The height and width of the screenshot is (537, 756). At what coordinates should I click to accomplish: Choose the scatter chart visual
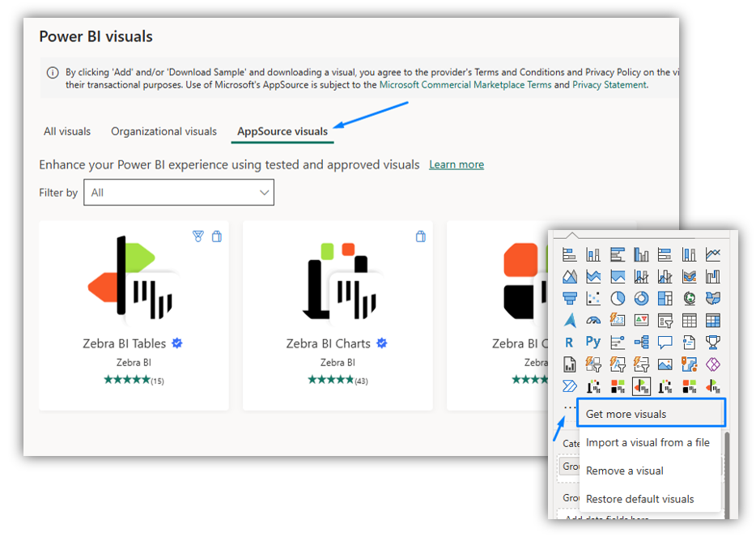pos(593,299)
